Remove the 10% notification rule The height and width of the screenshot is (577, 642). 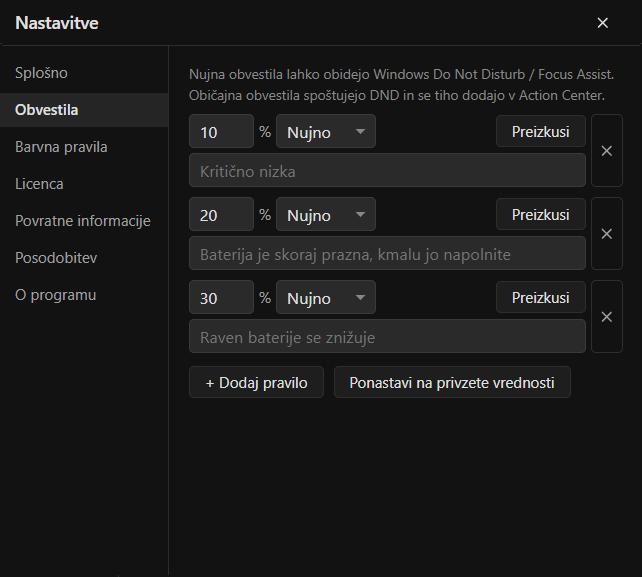[x=607, y=151]
